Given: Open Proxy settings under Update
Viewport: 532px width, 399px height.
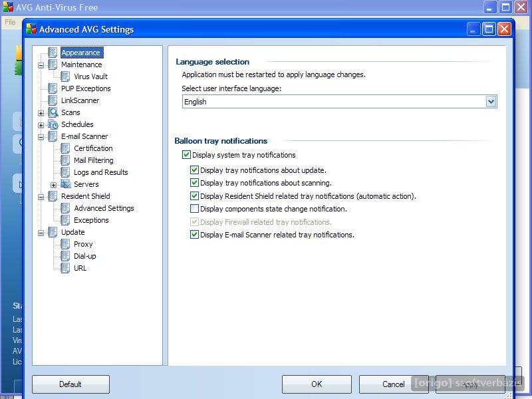Looking at the screenshot, I should (x=83, y=244).
